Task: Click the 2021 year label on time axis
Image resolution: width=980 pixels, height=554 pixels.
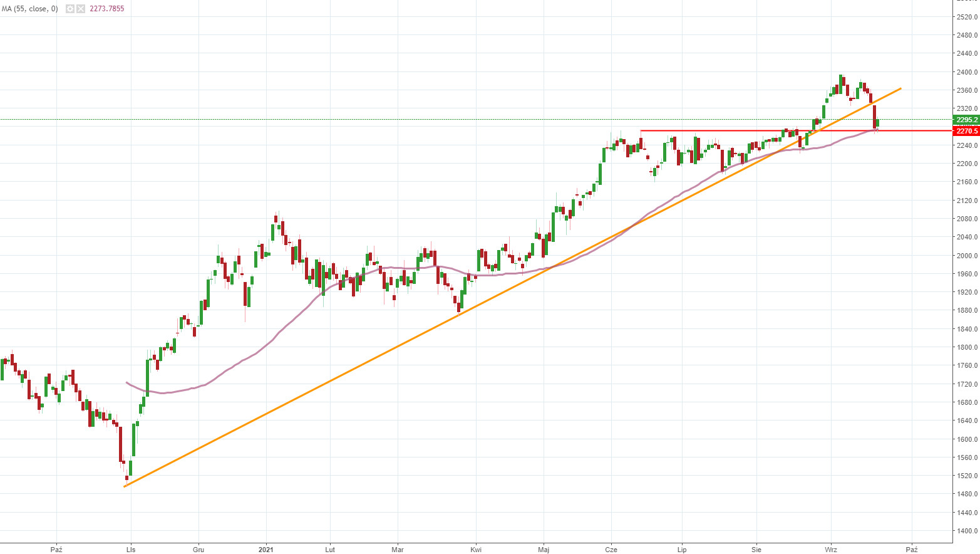Action: pos(266,550)
